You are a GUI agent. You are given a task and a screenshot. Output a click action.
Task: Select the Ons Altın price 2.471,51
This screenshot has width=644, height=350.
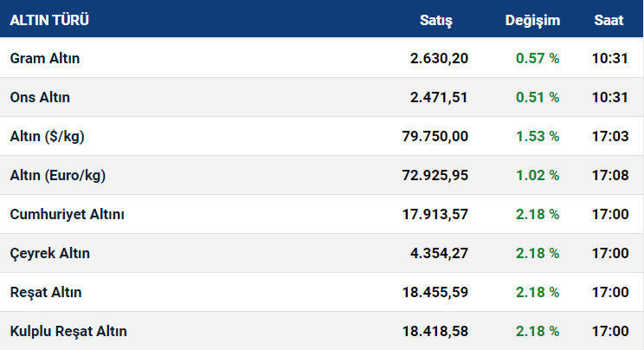[x=439, y=98]
